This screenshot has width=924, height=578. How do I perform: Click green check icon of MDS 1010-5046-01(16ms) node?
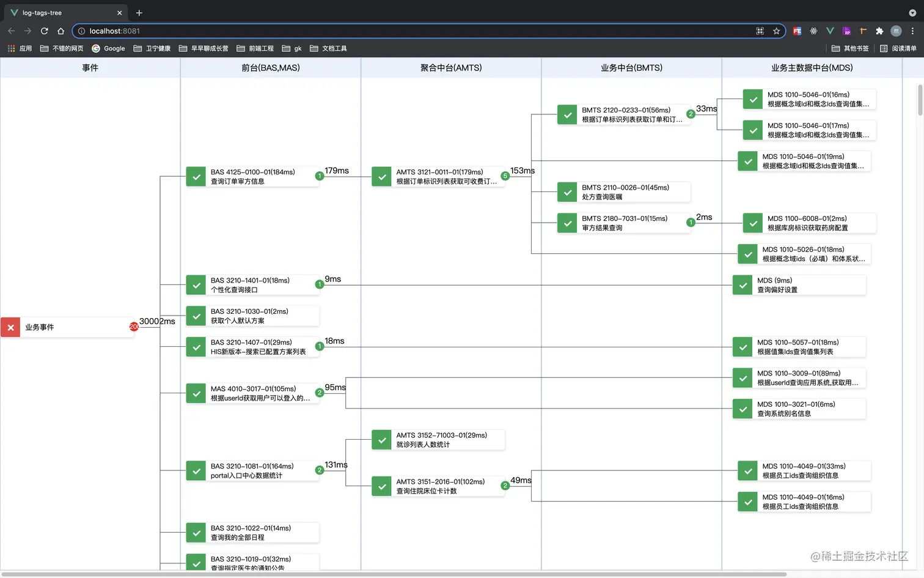coord(754,99)
